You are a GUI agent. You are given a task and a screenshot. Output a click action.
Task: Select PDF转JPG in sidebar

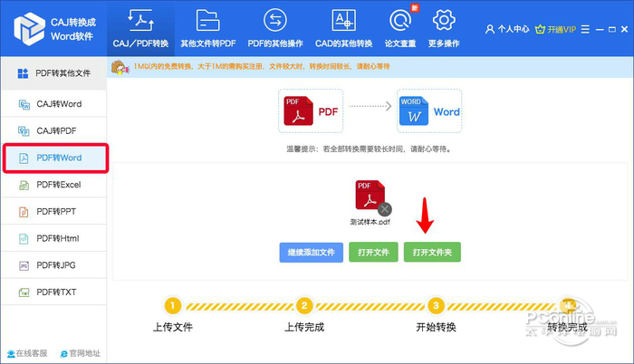(53, 265)
